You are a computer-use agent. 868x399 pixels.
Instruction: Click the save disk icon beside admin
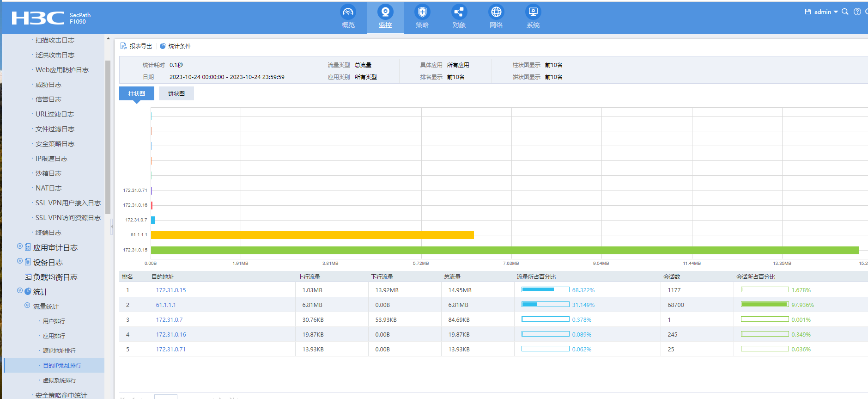coord(808,12)
